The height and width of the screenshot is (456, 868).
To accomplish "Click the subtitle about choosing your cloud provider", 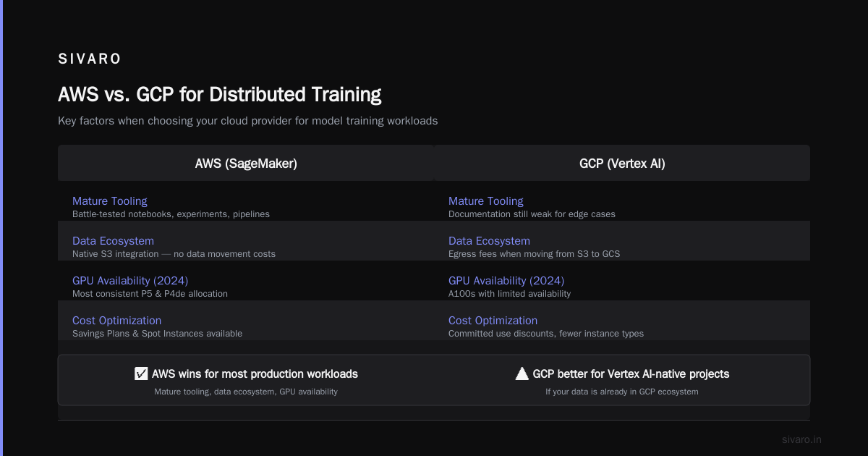I will [x=247, y=121].
